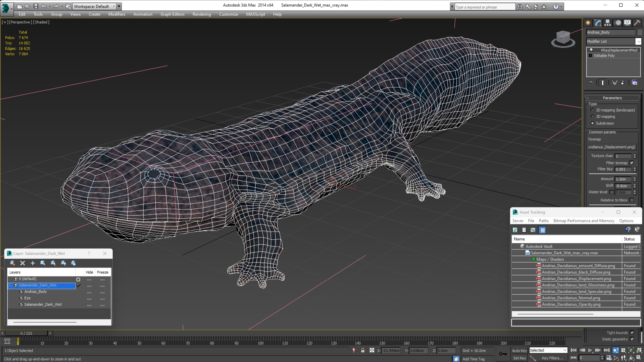Click the displacement Texmap button
Viewport: 644px width, 362px height.
(x=611, y=147)
